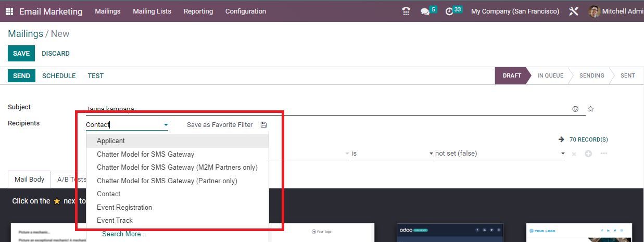Click the arrow icon next to 70 RECORD(S)

pos(561,139)
